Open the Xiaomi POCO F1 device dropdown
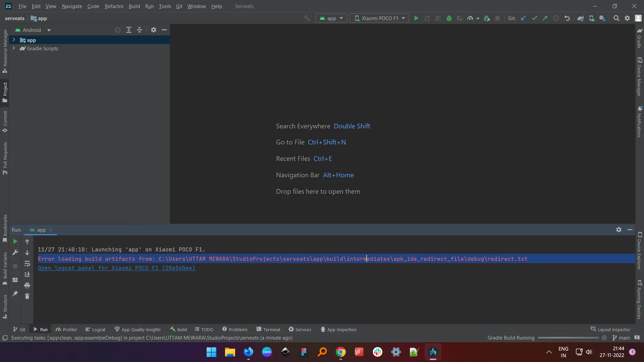This screenshot has height=362, width=644. [x=379, y=18]
